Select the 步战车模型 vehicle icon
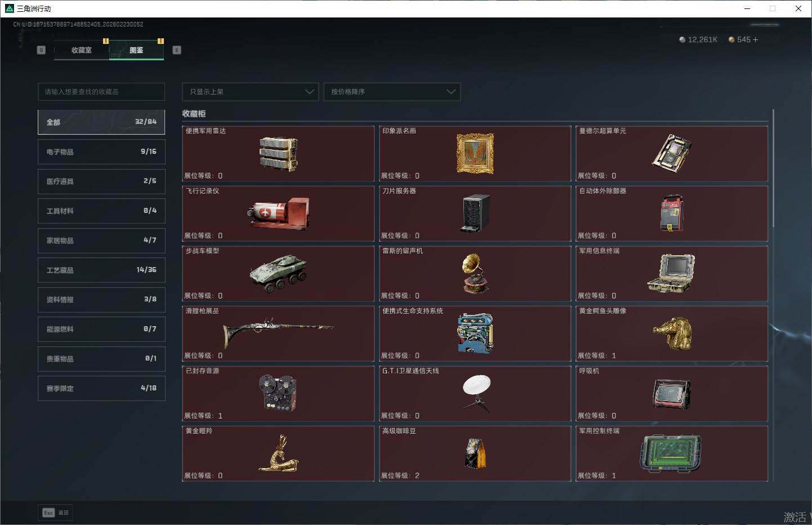Image resolution: width=812 pixels, height=525 pixels. (278, 273)
